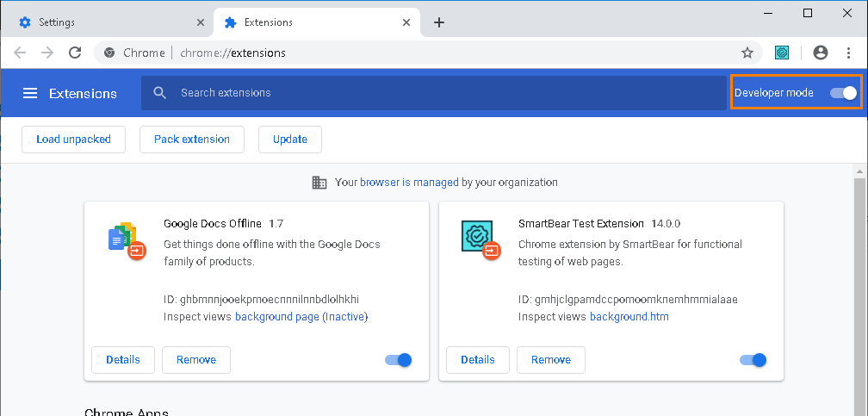
Task: Open Chrome's three-dot customize menu
Action: click(849, 53)
